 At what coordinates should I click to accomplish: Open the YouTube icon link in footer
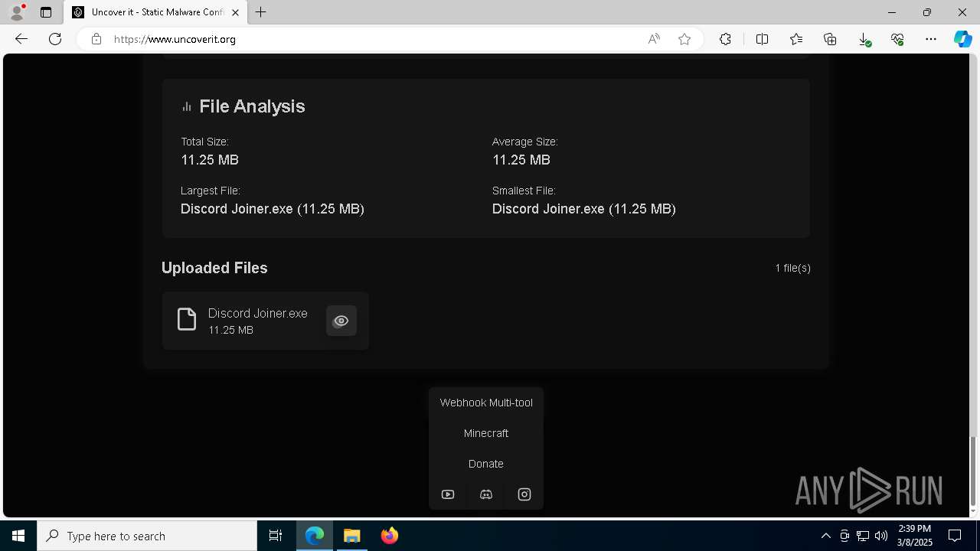[448, 494]
